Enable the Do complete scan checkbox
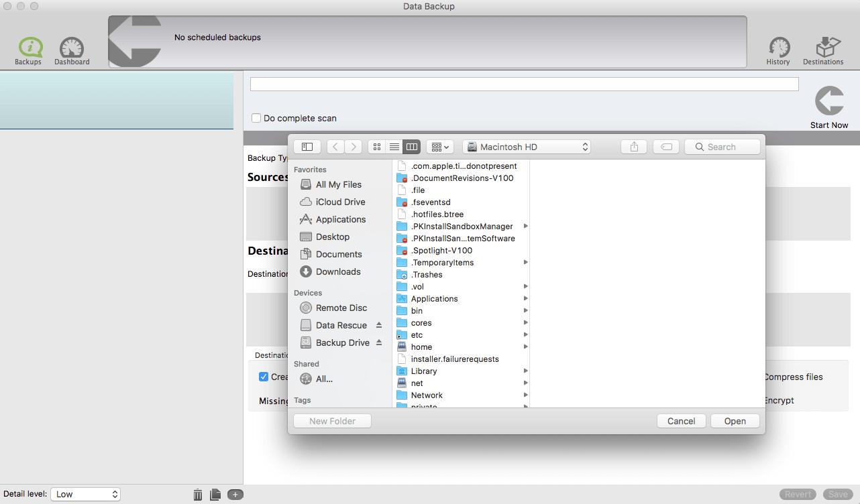Image resolution: width=860 pixels, height=504 pixels. point(256,118)
